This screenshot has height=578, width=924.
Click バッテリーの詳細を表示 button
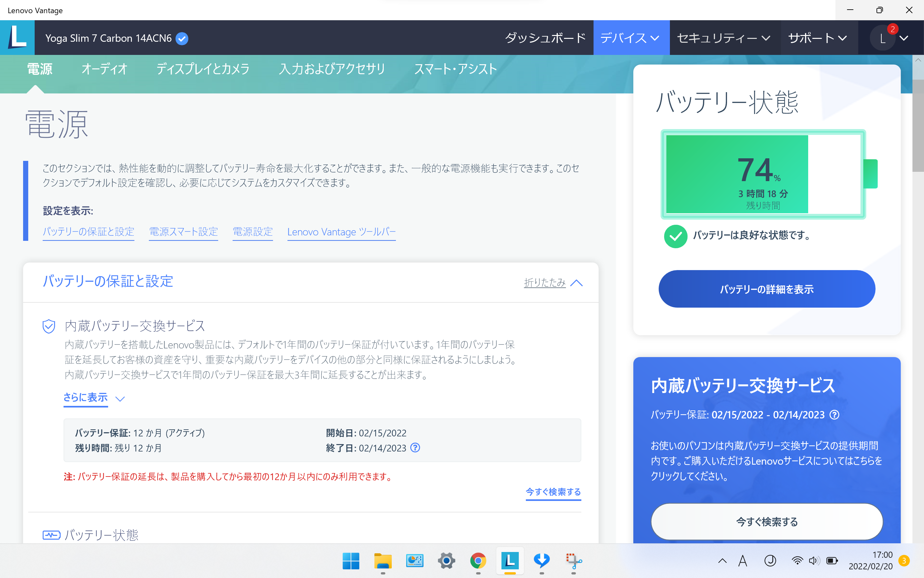[767, 289]
